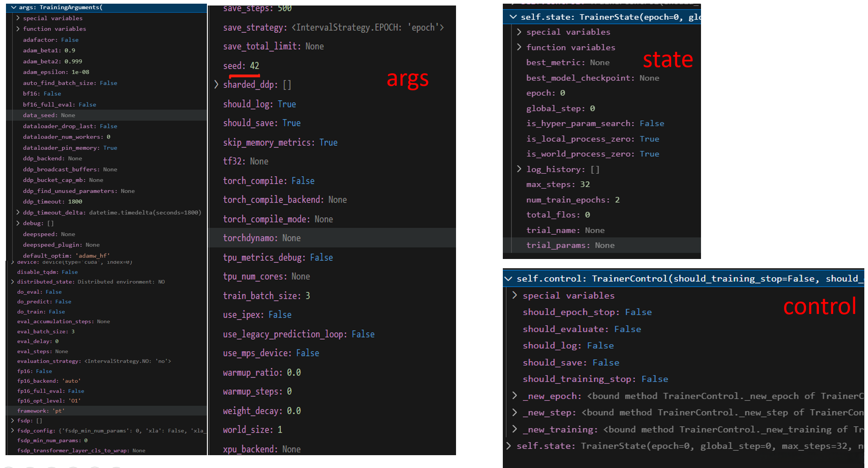Collapse the expanded self.state TrainerState node
Screen dimensions: 868x468
(512, 17)
